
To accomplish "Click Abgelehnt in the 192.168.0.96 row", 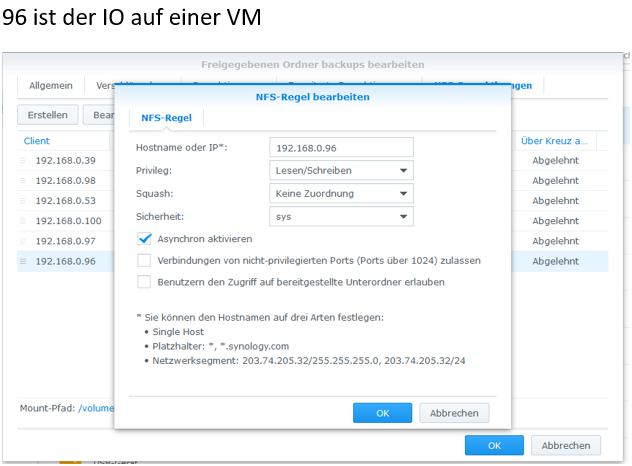I will (555, 261).
